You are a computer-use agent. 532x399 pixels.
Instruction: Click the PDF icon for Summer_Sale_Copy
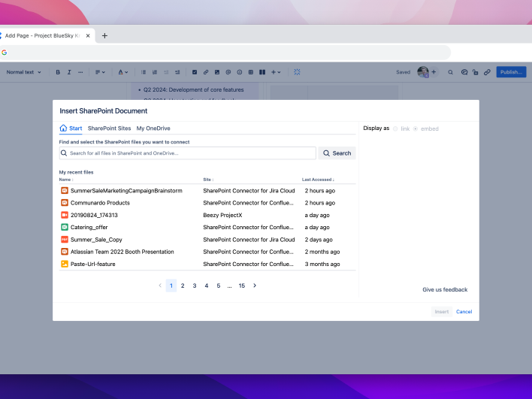(x=65, y=239)
